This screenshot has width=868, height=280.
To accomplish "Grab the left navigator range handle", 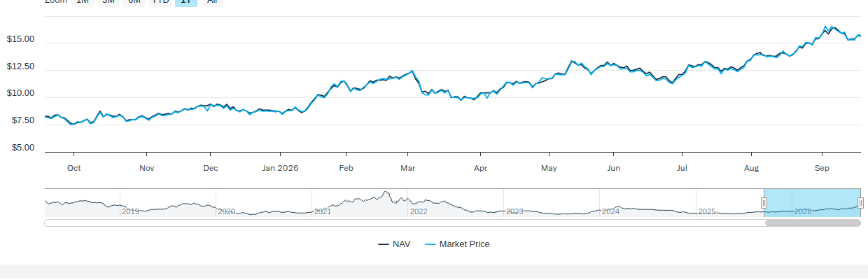I will point(764,203).
